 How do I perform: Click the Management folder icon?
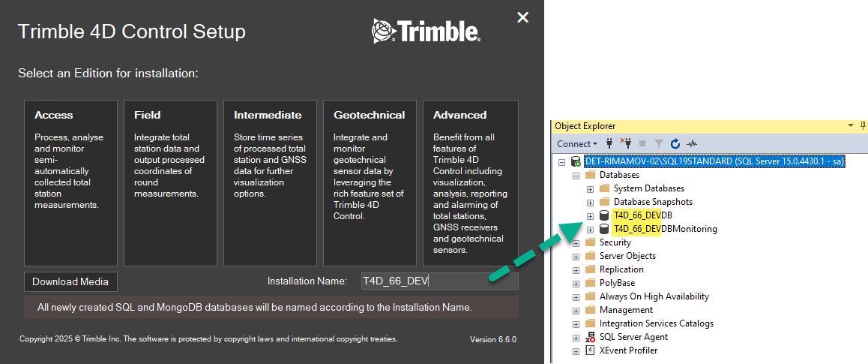tap(590, 310)
